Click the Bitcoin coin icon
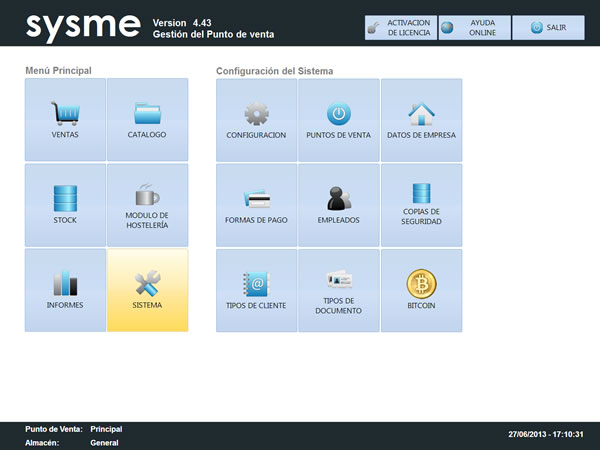The height and width of the screenshot is (450, 600). point(421,284)
